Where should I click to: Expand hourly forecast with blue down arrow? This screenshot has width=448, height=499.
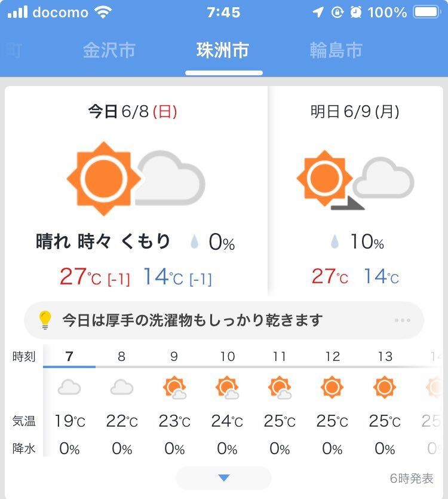(x=224, y=477)
